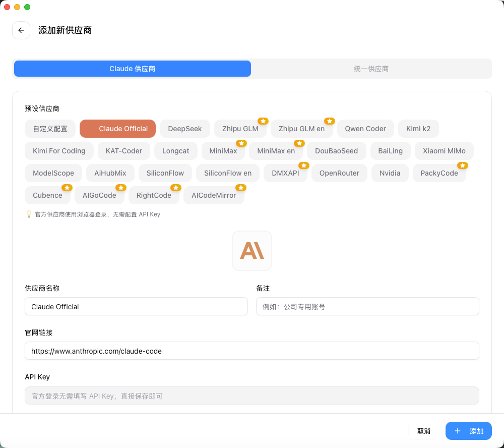Select the PackyCode preset
The width and height of the screenshot is (504, 448).
point(439,173)
